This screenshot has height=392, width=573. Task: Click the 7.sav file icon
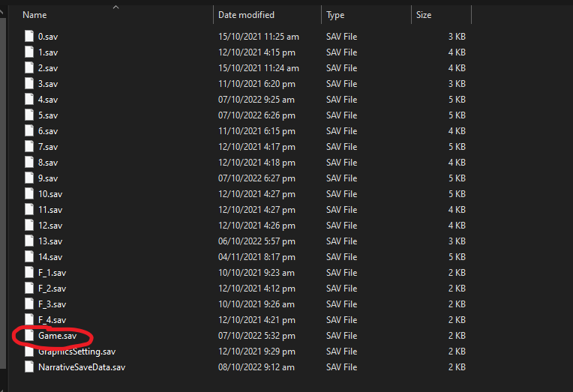click(29, 146)
